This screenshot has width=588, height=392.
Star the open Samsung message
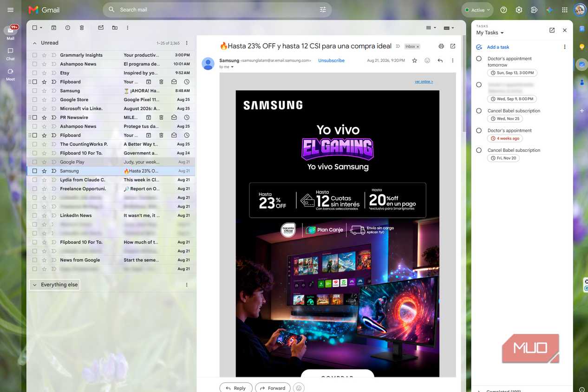coord(415,60)
